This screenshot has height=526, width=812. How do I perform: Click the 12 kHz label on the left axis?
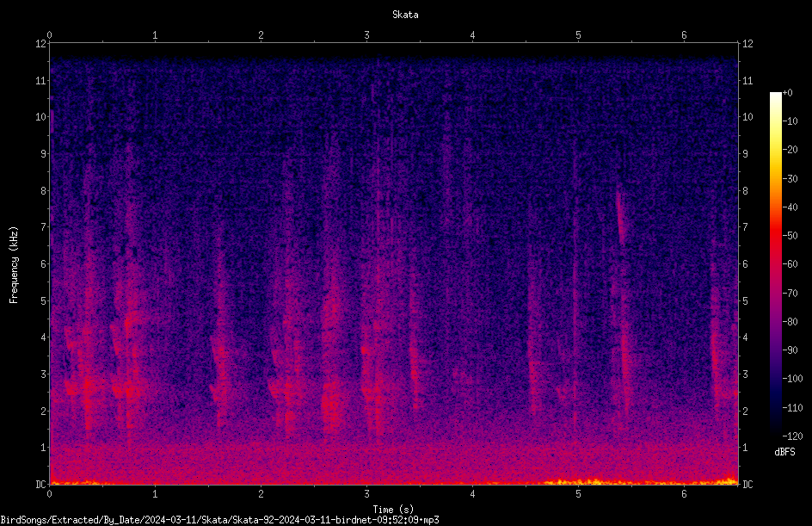pos(41,44)
